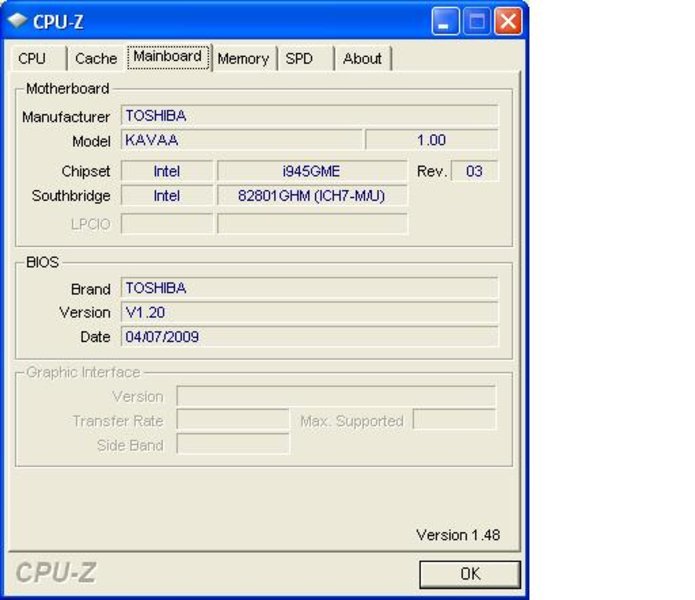Switch to the CPU tab
Image resolution: width=695 pixels, height=600 pixels.
(x=38, y=58)
